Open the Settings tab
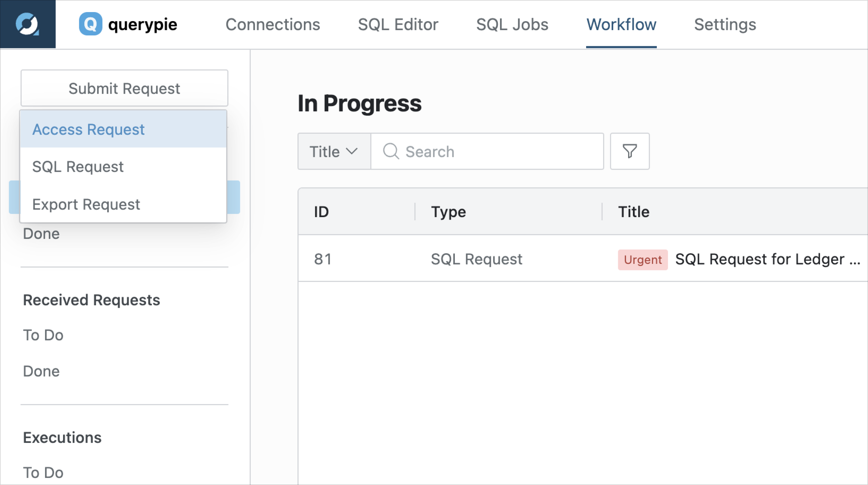The height and width of the screenshot is (485, 868). pyautogui.click(x=725, y=25)
